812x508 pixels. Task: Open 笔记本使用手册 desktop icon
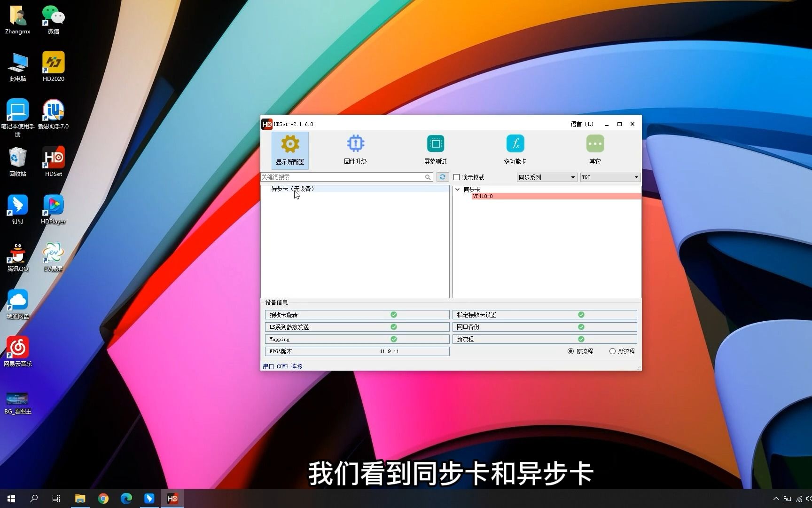pyautogui.click(x=18, y=118)
